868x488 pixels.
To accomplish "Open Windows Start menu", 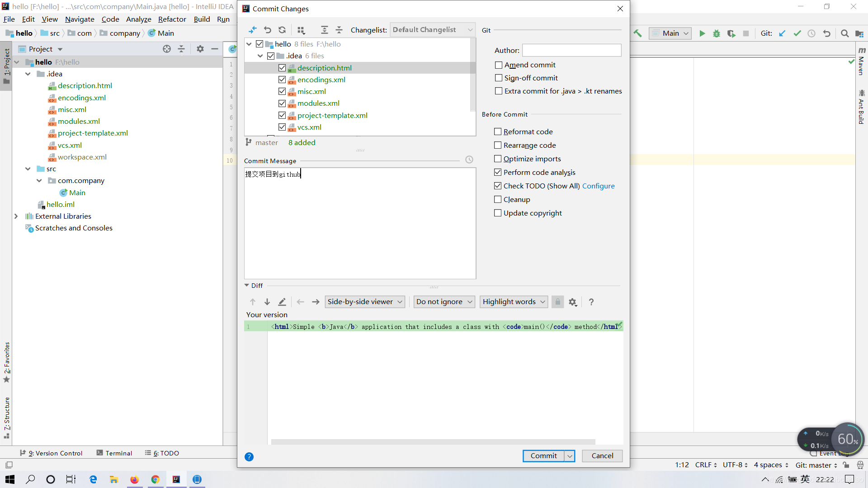I will tap(10, 479).
